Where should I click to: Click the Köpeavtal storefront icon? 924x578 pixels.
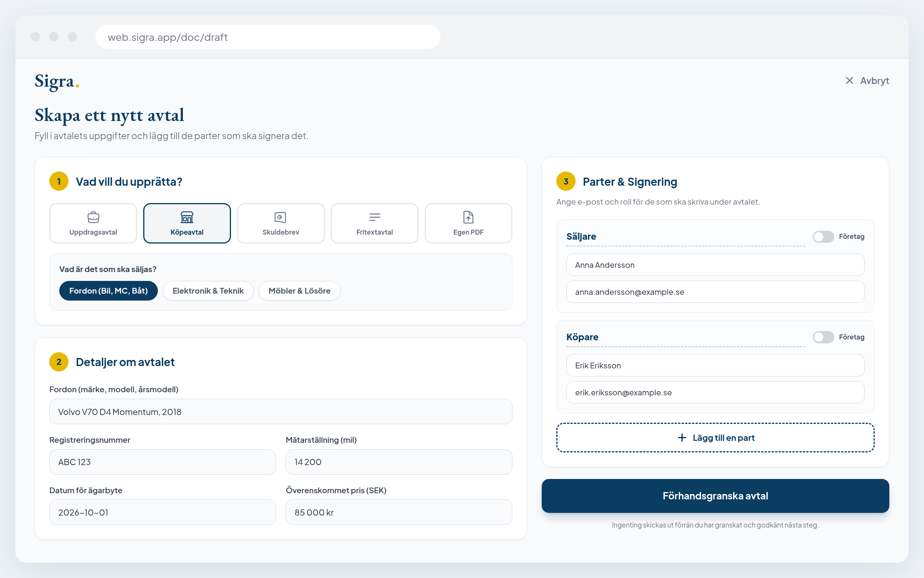click(187, 217)
